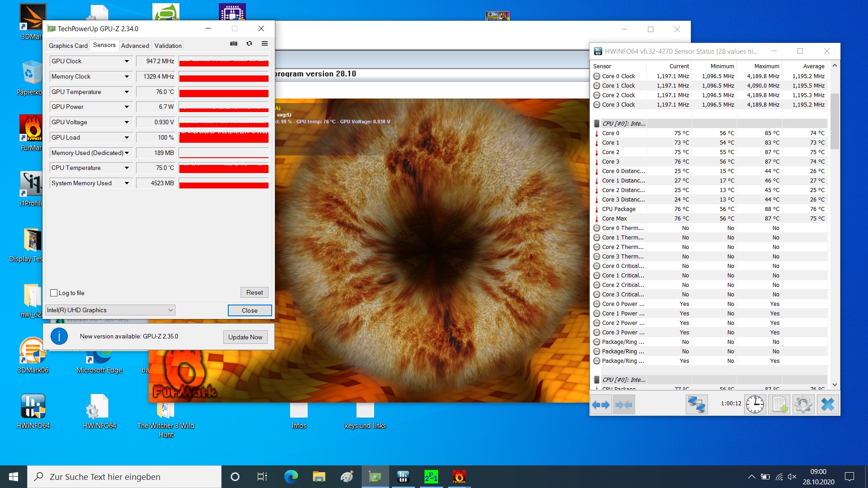868x488 pixels.
Task: Switch to GPU-Z taskbar button
Action: coord(375,477)
